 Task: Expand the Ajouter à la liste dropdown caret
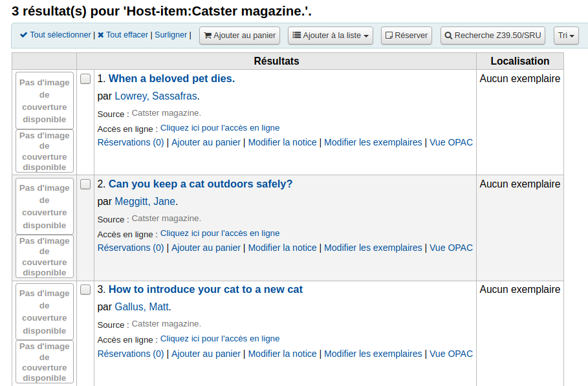(366, 36)
